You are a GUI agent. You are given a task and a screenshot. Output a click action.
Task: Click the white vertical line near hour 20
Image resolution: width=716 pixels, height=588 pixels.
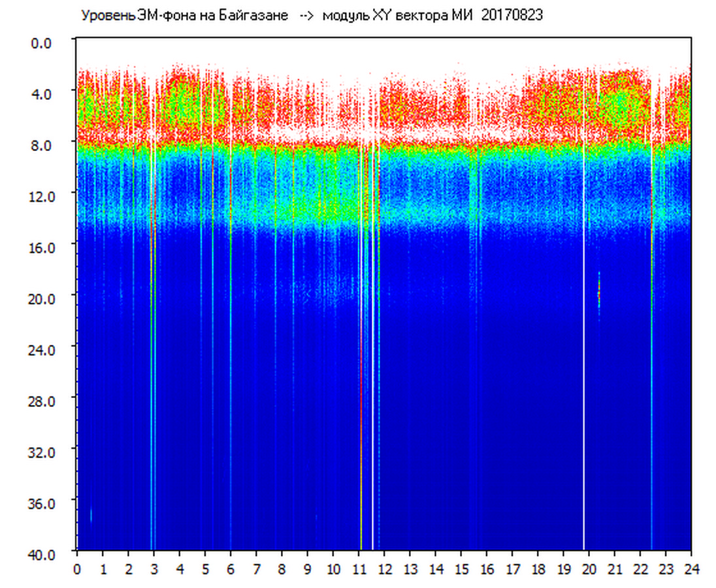pos(583,327)
